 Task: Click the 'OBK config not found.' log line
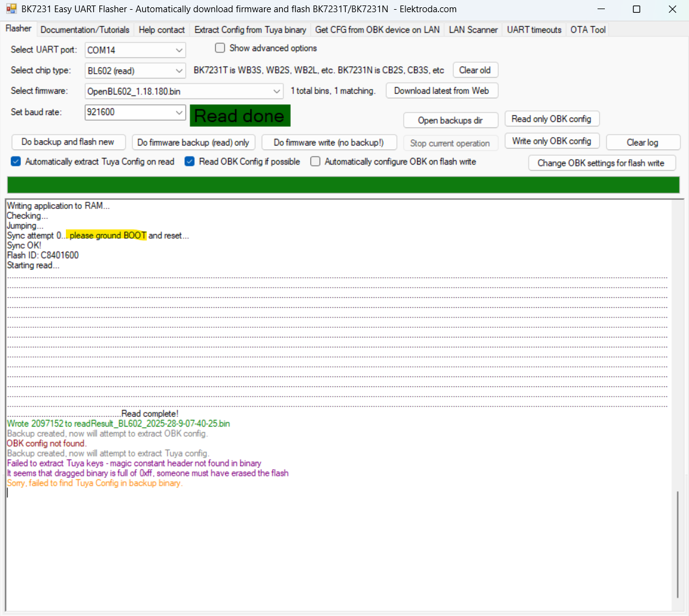click(x=46, y=444)
